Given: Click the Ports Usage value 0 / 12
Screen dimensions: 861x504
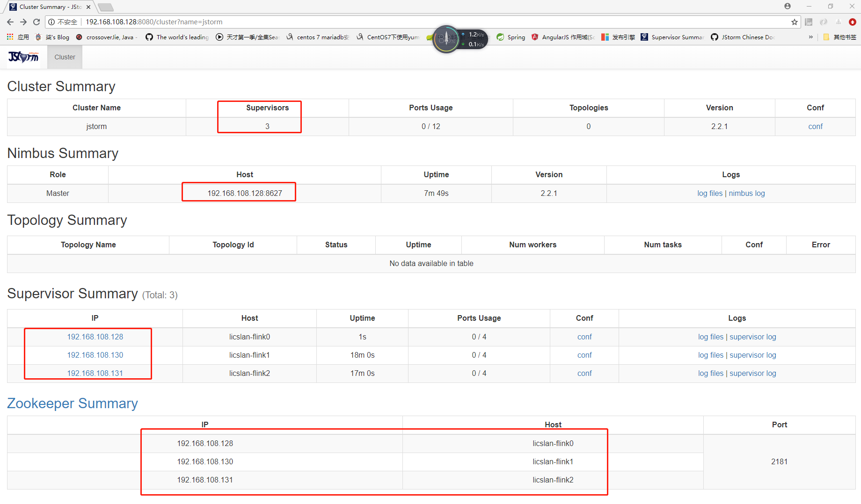Looking at the screenshot, I should point(430,126).
